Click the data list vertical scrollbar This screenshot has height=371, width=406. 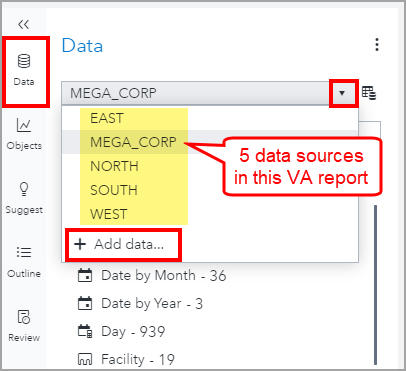coord(376,285)
